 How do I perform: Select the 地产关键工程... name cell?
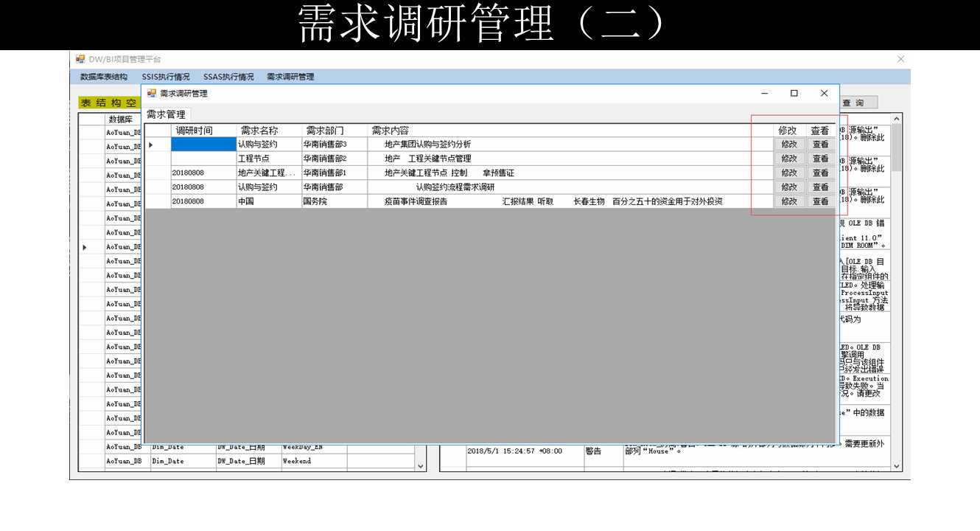[269, 173]
